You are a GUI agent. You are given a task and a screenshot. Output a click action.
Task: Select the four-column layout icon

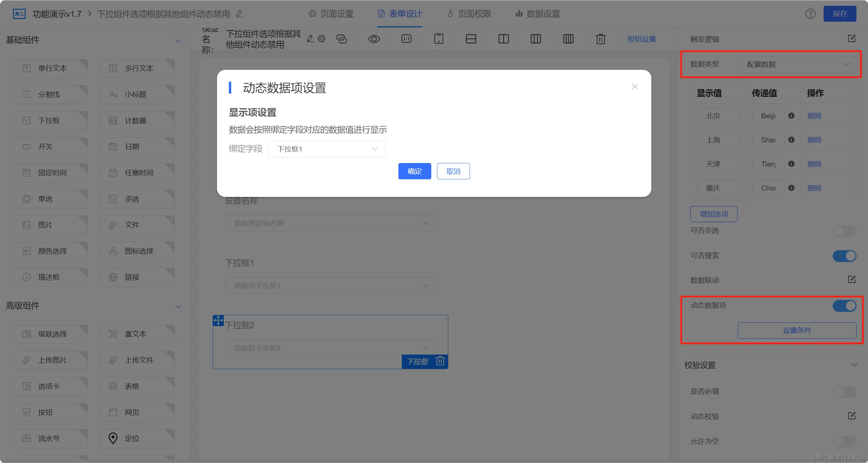pyautogui.click(x=568, y=39)
